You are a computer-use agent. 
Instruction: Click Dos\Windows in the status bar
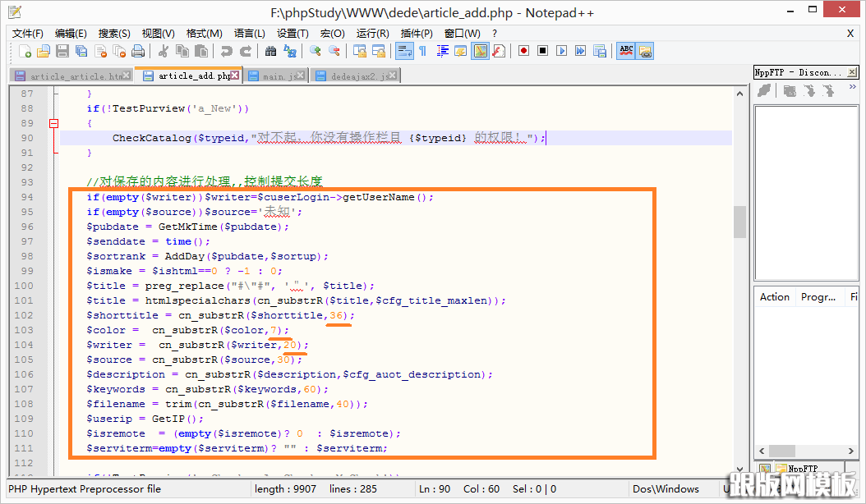pyautogui.click(x=668, y=488)
